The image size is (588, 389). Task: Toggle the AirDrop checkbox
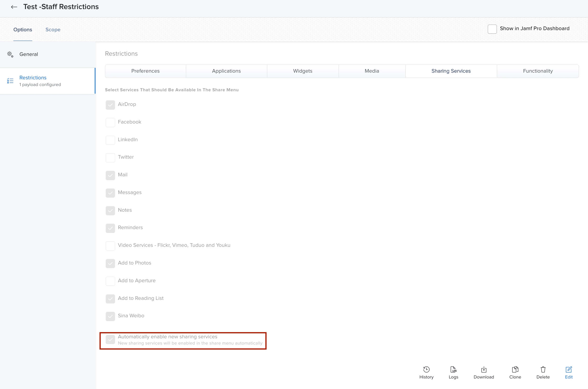[x=110, y=105]
